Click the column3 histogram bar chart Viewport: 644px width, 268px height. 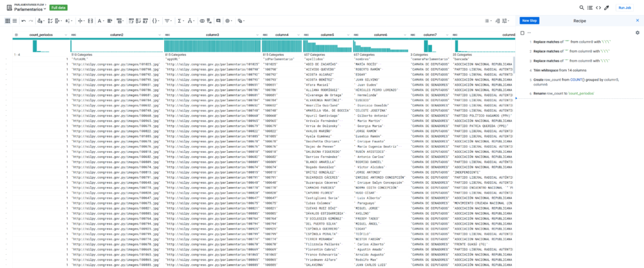click(212, 45)
